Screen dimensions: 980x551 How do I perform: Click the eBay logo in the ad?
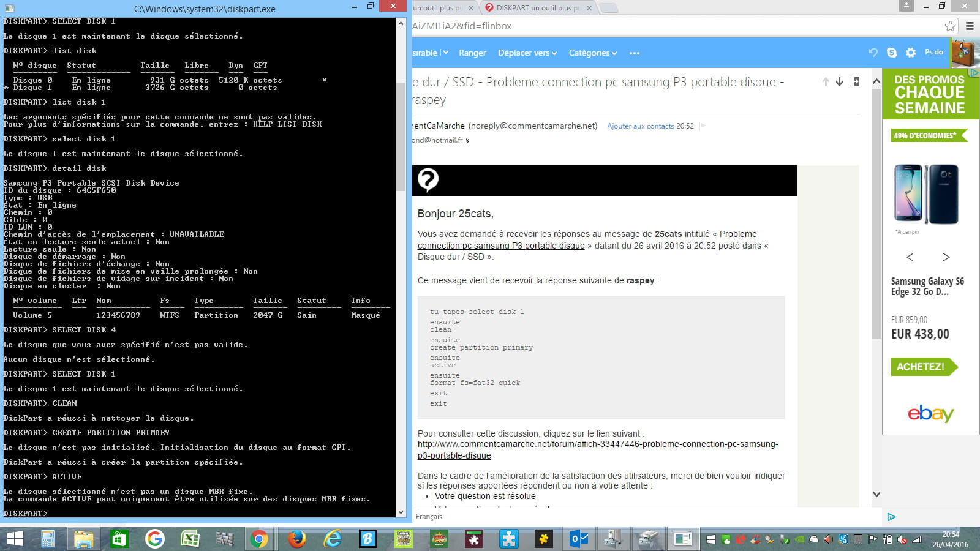930,413
